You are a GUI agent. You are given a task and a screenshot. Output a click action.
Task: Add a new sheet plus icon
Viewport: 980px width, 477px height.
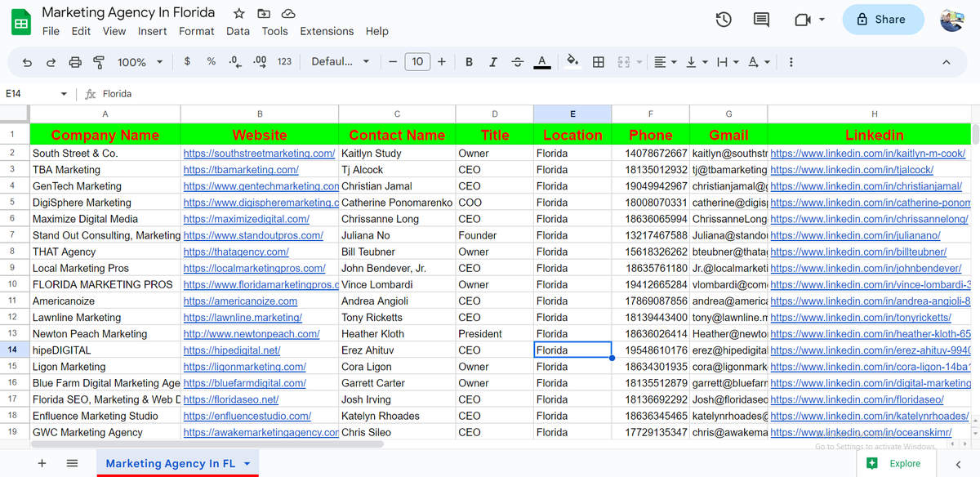click(42, 463)
